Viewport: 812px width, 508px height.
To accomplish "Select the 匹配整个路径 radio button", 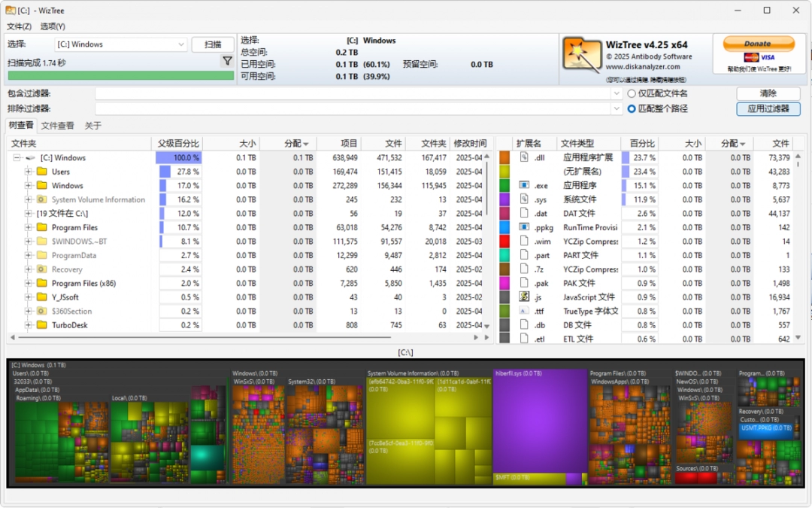I will [x=632, y=108].
